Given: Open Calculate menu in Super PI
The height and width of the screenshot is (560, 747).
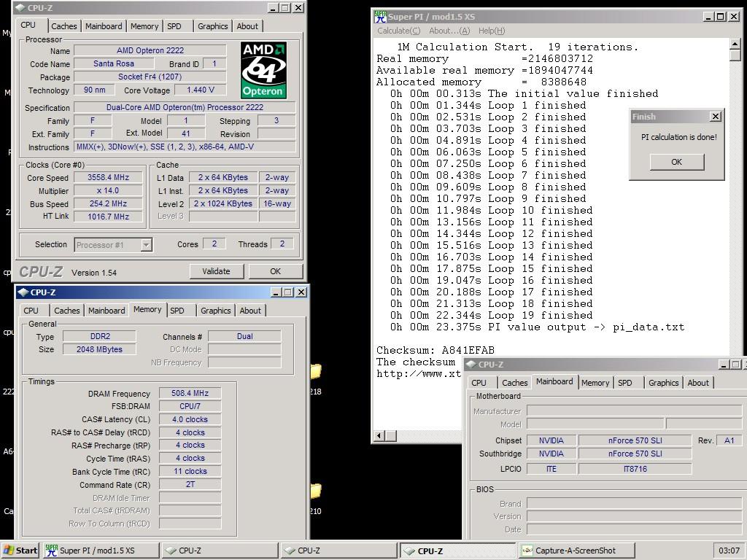Looking at the screenshot, I should [399, 31].
